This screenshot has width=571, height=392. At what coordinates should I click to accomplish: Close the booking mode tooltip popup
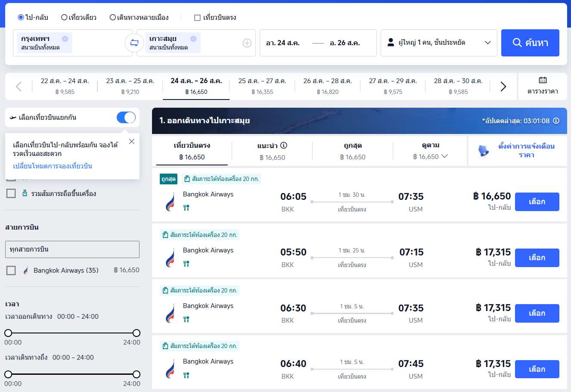click(x=132, y=141)
